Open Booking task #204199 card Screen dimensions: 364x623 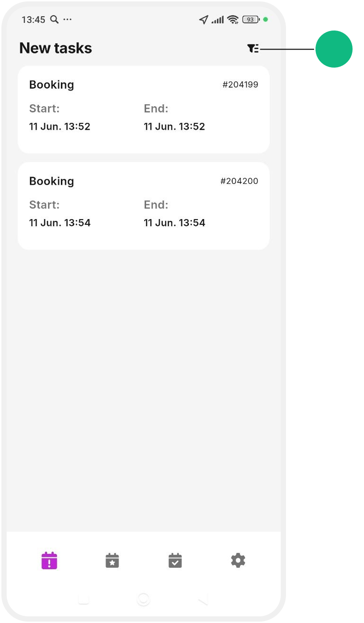click(144, 110)
